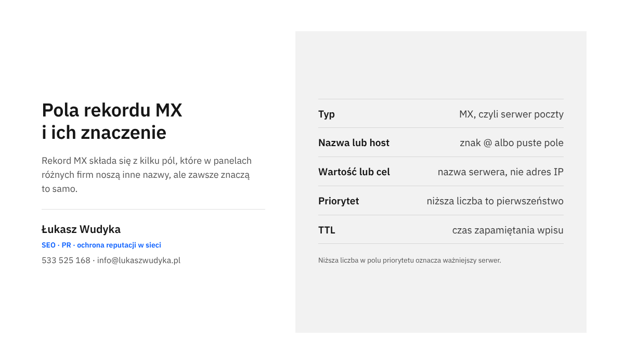Click the value "nazwa serwera, nie adres IP"
This screenshot has width=624, height=364.
click(501, 172)
